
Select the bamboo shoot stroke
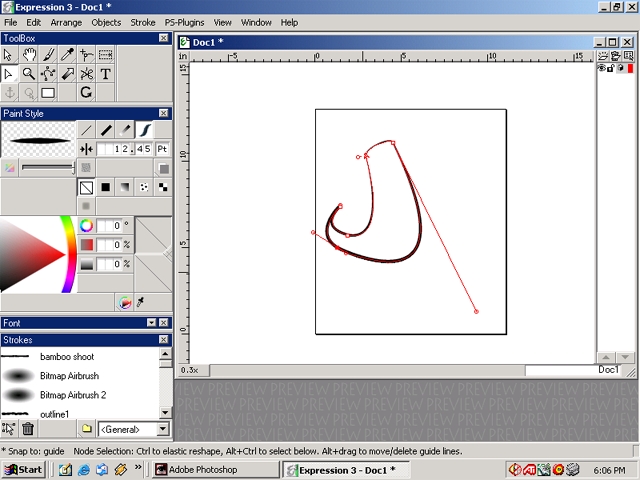click(x=79, y=356)
